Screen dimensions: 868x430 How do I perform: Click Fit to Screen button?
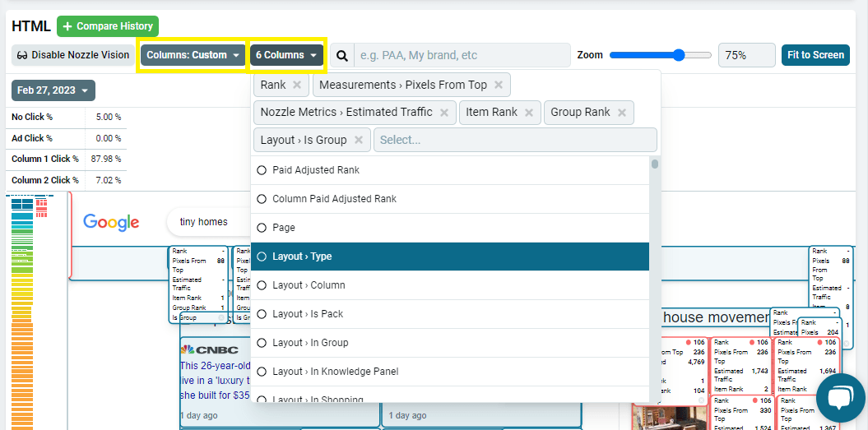[815, 55]
